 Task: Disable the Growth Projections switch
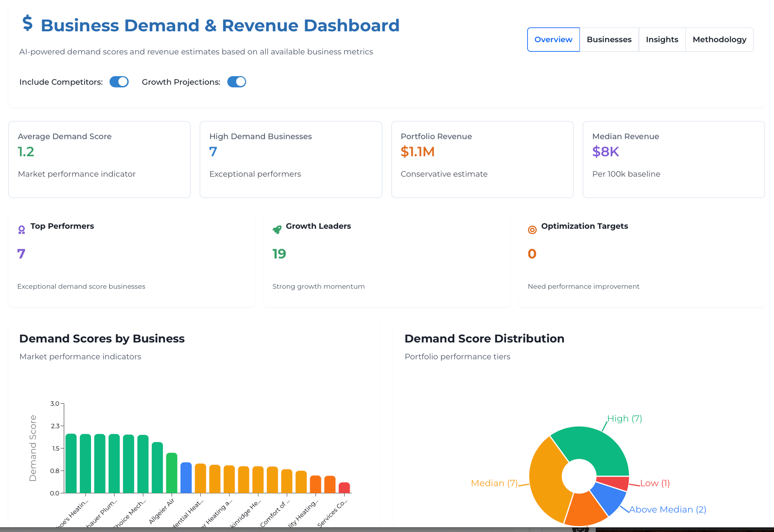(x=236, y=82)
